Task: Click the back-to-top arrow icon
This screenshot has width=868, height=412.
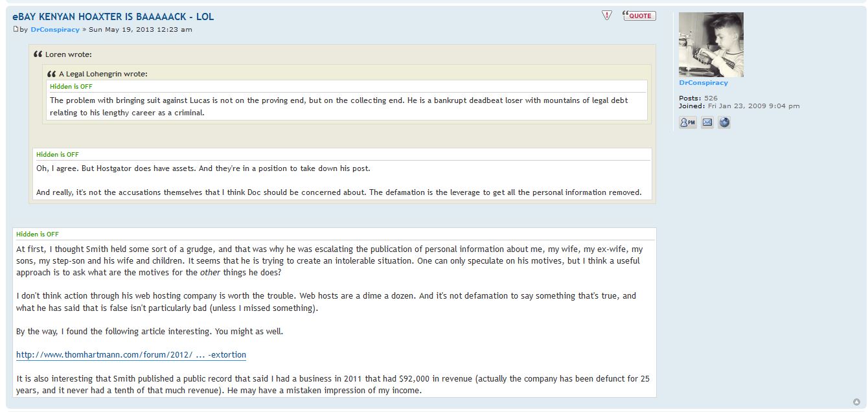Action: click(x=856, y=402)
